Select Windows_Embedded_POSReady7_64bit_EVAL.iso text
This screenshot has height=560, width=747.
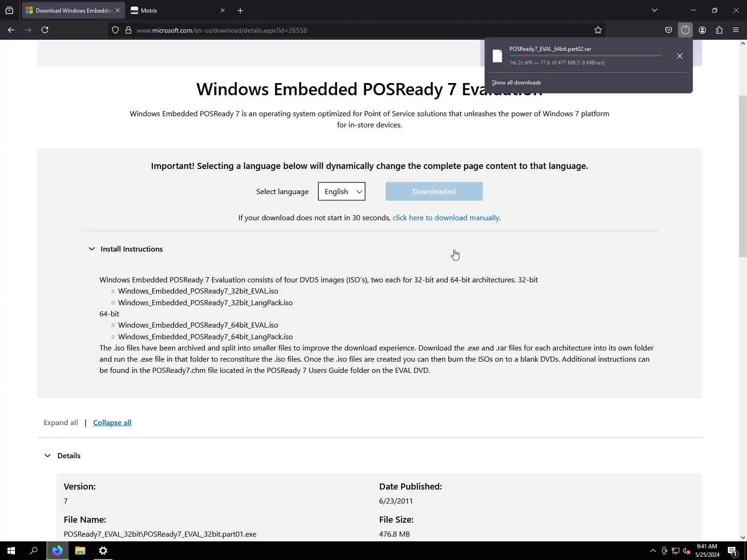click(198, 325)
